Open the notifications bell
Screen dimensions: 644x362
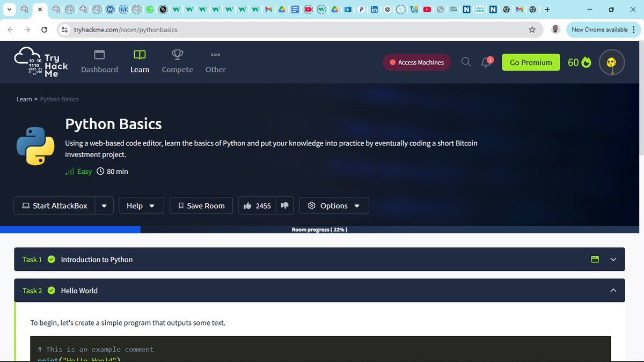pos(486,62)
